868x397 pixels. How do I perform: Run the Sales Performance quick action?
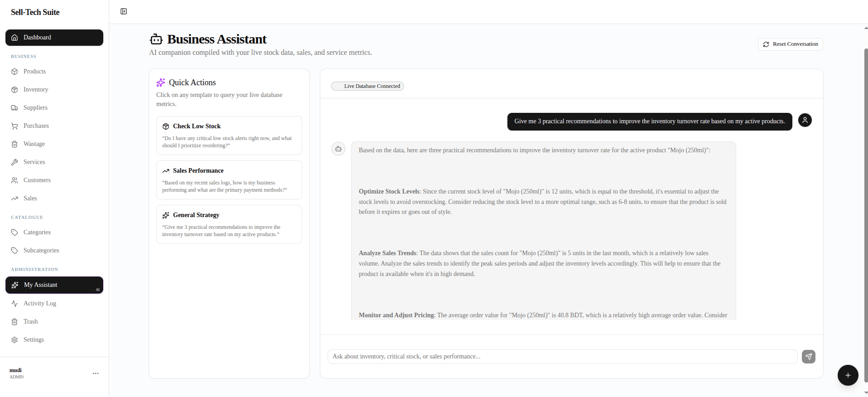pyautogui.click(x=229, y=180)
